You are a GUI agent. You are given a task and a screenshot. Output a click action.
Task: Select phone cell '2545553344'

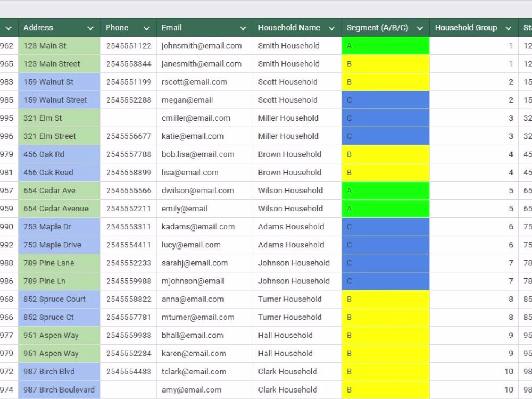[129, 64]
